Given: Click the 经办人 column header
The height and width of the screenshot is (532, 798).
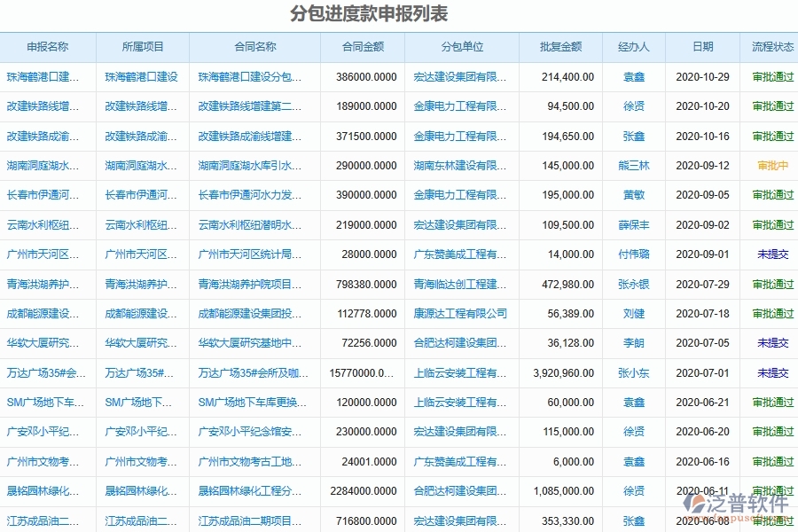Looking at the screenshot, I should click(631, 47).
